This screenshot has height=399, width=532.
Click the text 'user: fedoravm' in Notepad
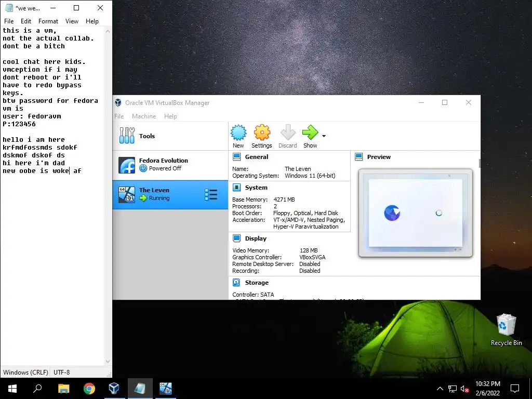coord(32,116)
